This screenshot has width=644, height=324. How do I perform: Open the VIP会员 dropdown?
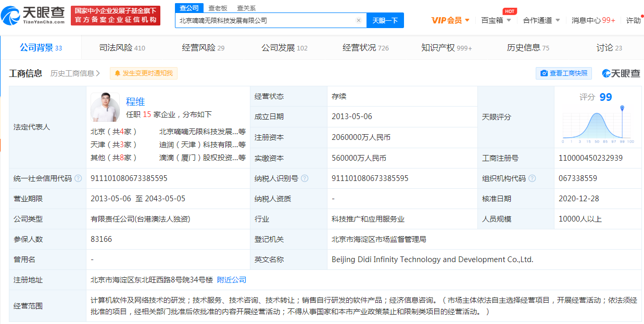pyautogui.click(x=450, y=20)
